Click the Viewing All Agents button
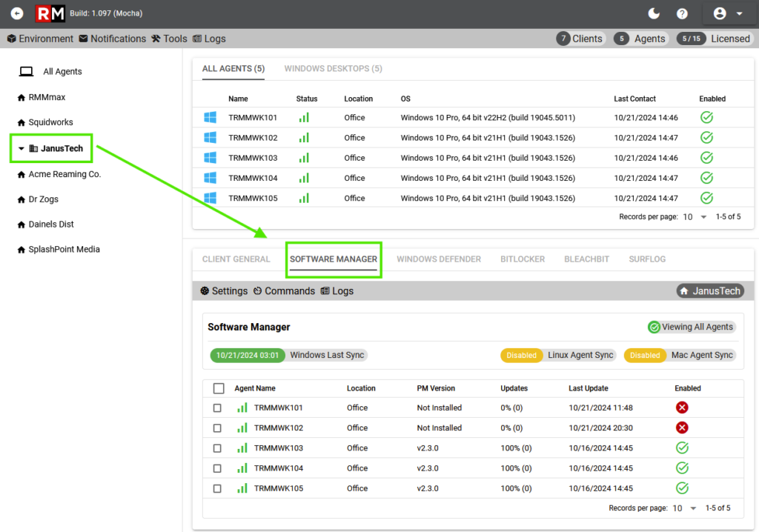Image resolution: width=759 pixels, height=532 pixels. pos(691,327)
